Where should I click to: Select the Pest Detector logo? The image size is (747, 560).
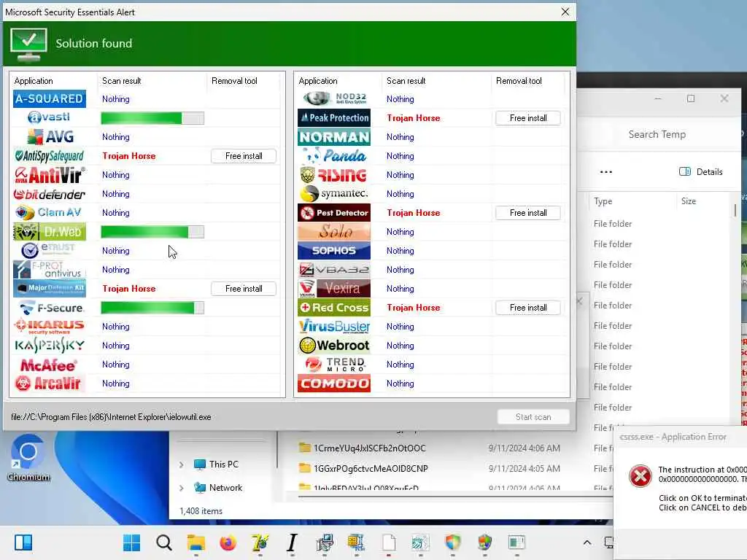point(334,213)
